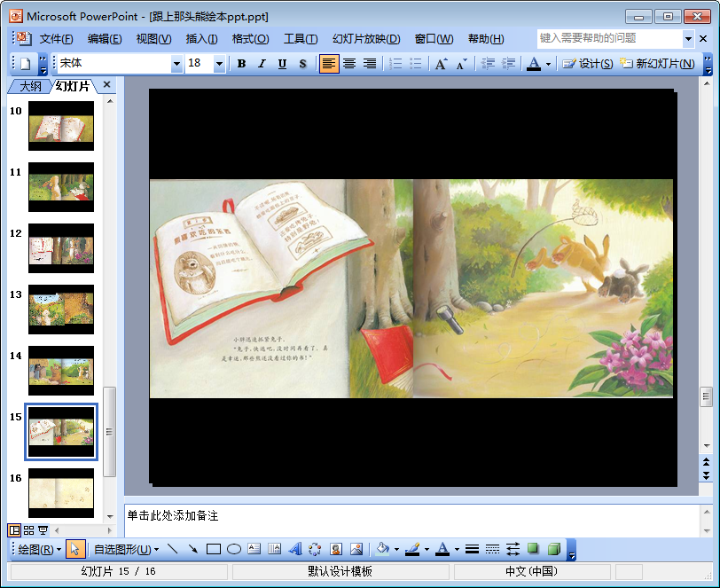Toggle text Shadow formatting
This screenshot has width=720, height=588.
[302, 63]
